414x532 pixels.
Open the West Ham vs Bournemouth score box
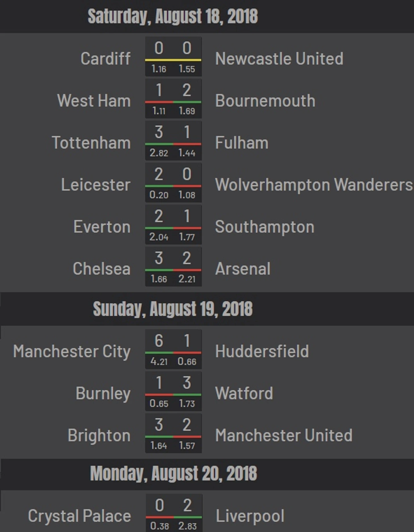point(173,98)
